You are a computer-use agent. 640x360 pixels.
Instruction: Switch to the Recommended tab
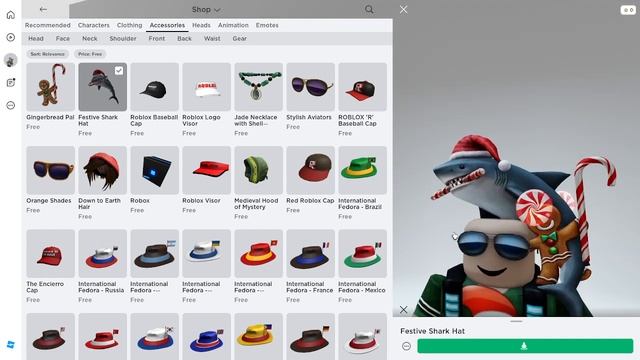47,25
